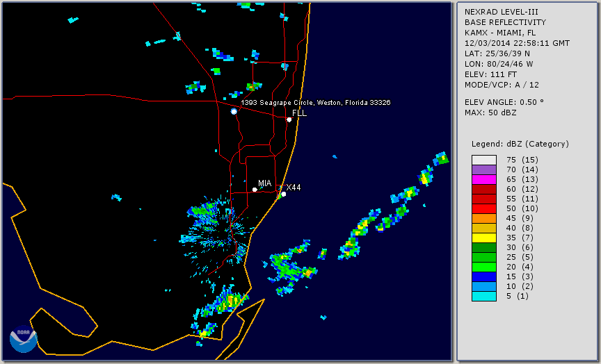Click the MODE/VCP: A / 12 line
The height and width of the screenshot is (364, 601).
click(502, 85)
